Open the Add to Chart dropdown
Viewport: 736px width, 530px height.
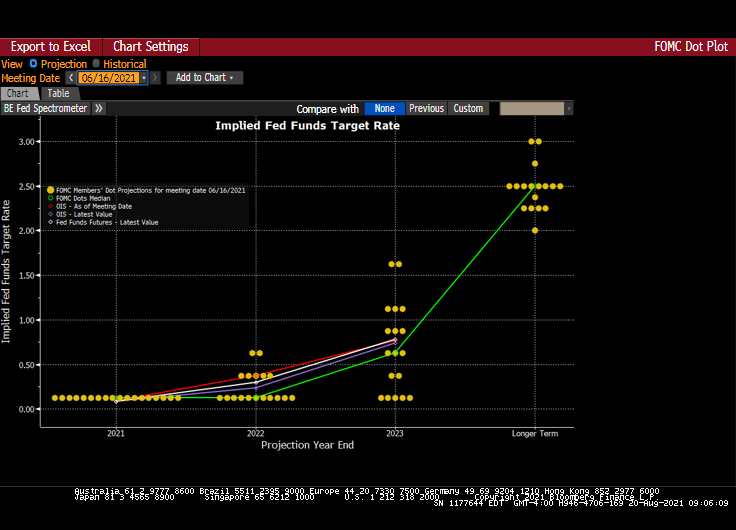coord(204,78)
